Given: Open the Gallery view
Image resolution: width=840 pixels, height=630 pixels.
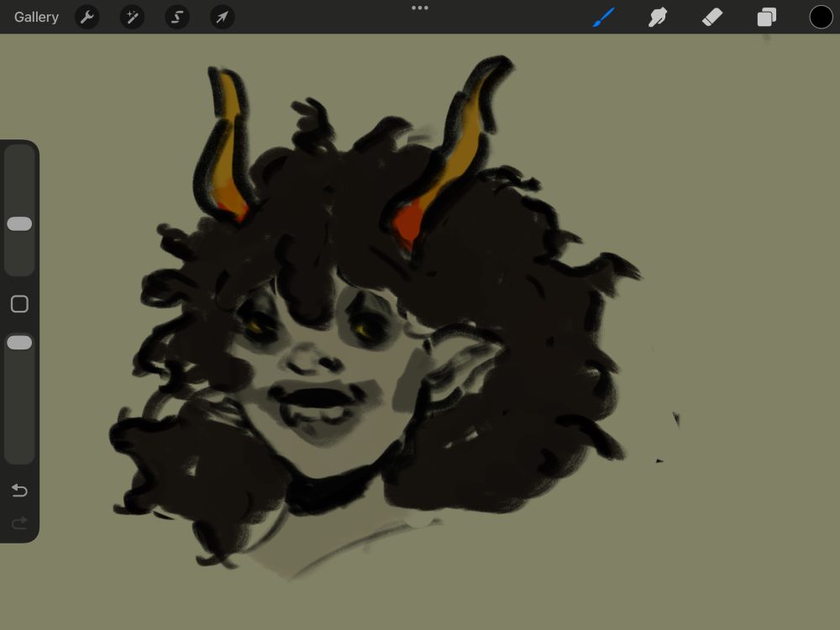Looking at the screenshot, I should 36,17.
